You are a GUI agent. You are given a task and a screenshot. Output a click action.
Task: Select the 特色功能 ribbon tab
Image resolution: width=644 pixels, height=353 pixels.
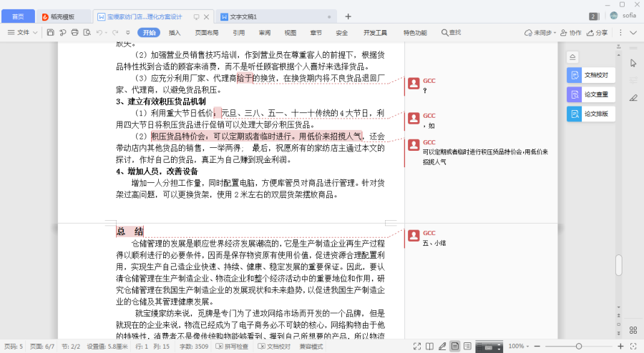pos(415,32)
